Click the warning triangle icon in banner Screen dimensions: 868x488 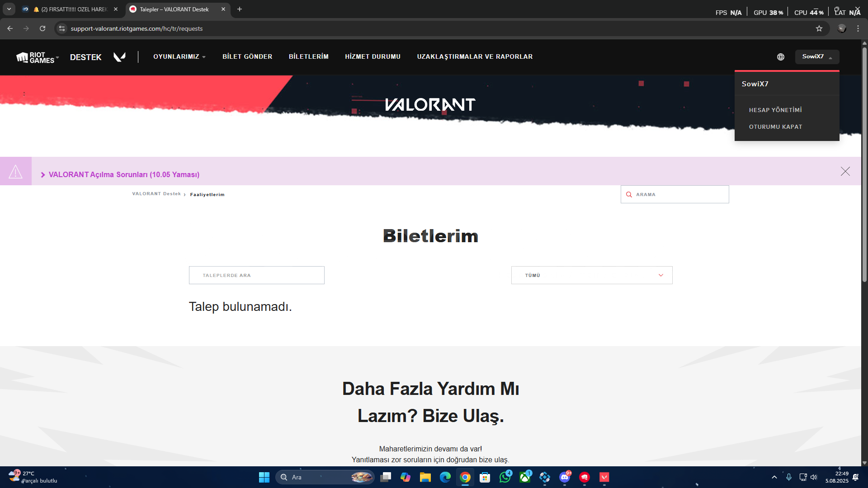pos(15,171)
